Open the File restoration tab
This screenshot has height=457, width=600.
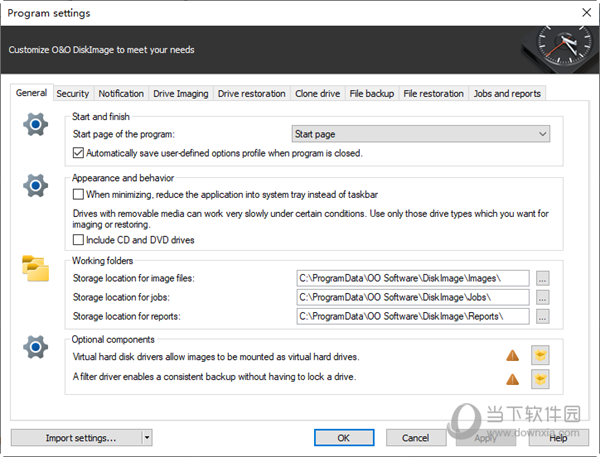(x=433, y=93)
